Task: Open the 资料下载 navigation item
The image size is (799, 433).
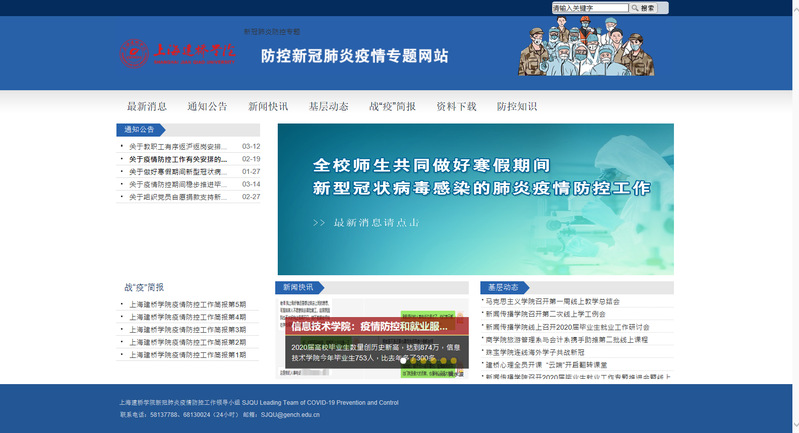Action: point(456,106)
